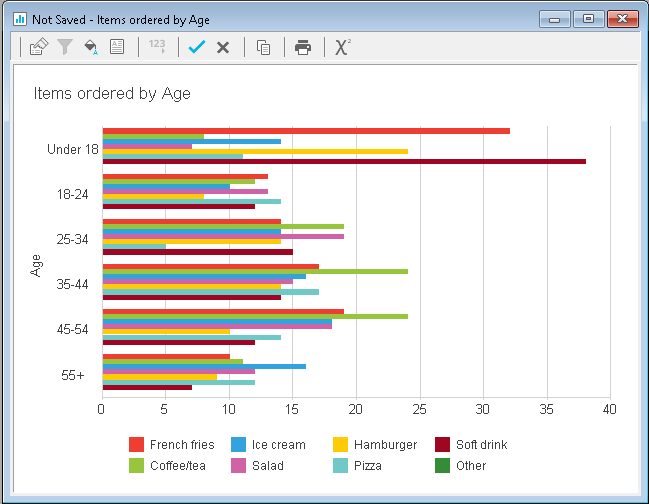Print the chart with printer icon
The image size is (649, 504).
click(303, 47)
